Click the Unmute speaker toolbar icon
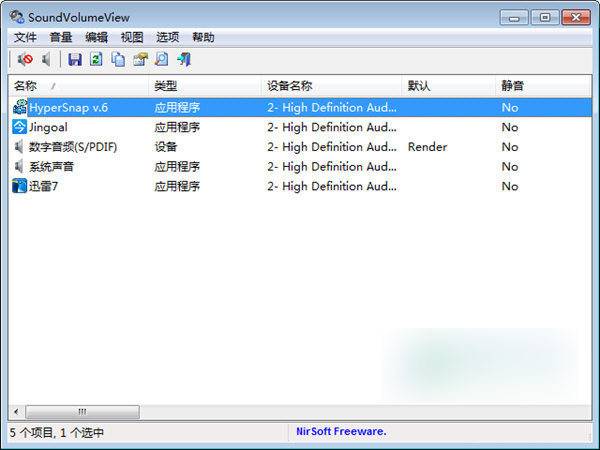This screenshot has width=600, height=450. click(46, 59)
